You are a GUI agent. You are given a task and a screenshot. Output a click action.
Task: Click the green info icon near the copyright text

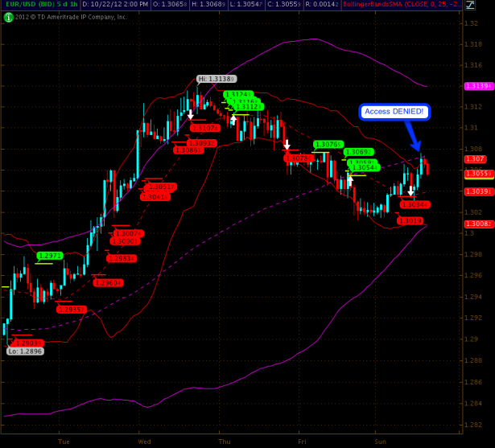click(x=8, y=17)
